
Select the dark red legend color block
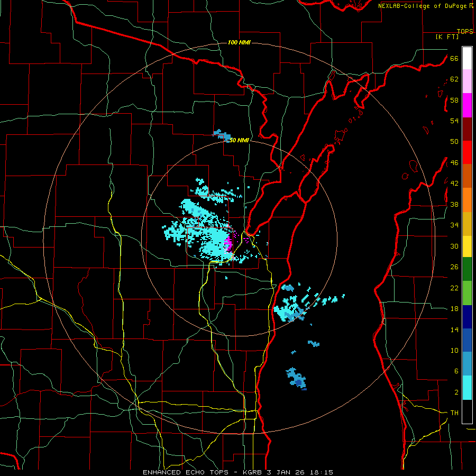click(x=467, y=129)
